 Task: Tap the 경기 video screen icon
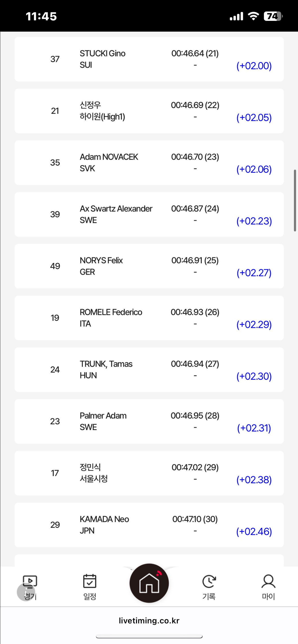pos(30,582)
